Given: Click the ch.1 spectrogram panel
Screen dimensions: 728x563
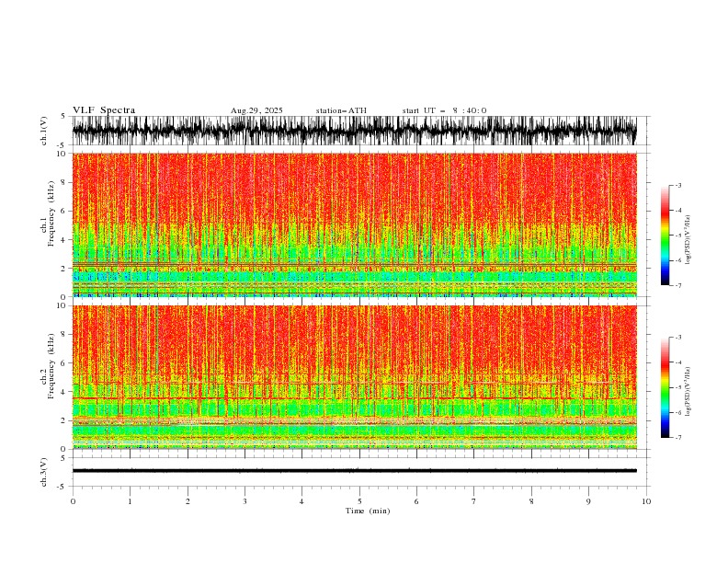Looking at the screenshot, I should (x=355, y=224).
